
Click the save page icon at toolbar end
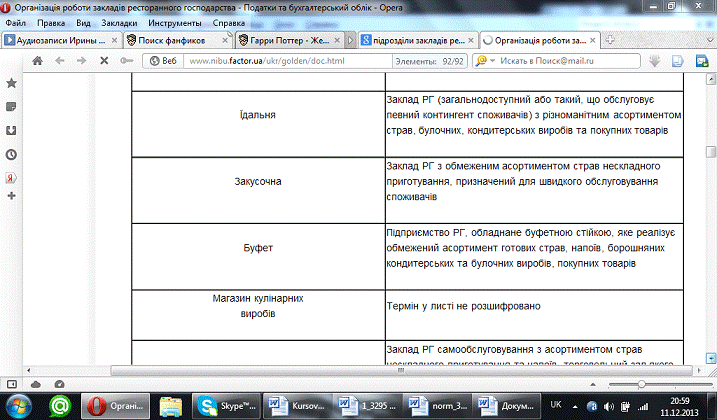(702, 61)
